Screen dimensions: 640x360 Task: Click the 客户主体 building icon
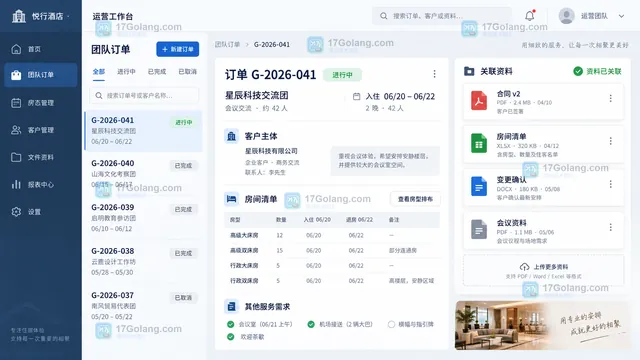click(231, 136)
